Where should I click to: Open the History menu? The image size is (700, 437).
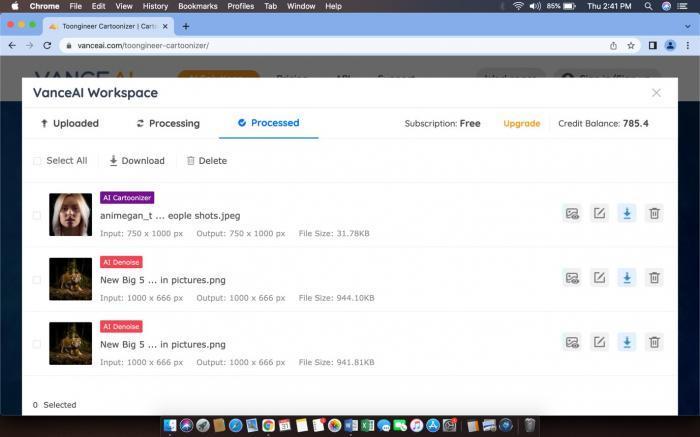[155, 6]
